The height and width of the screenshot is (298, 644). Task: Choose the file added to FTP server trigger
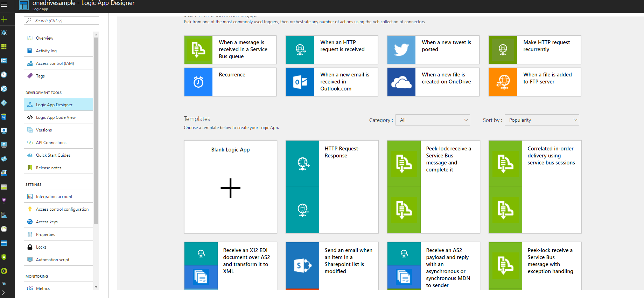coord(535,82)
